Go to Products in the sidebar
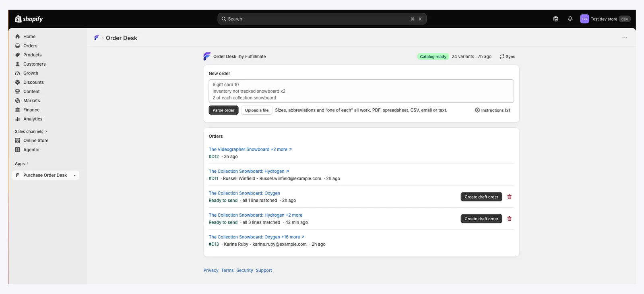Viewport: 644px width, 294px height. point(32,55)
